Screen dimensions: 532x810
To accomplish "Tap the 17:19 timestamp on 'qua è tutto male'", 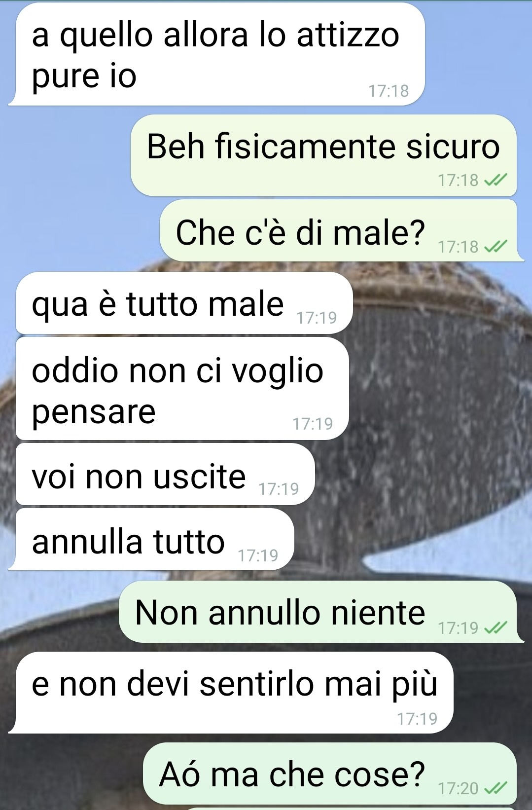I will (317, 318).
